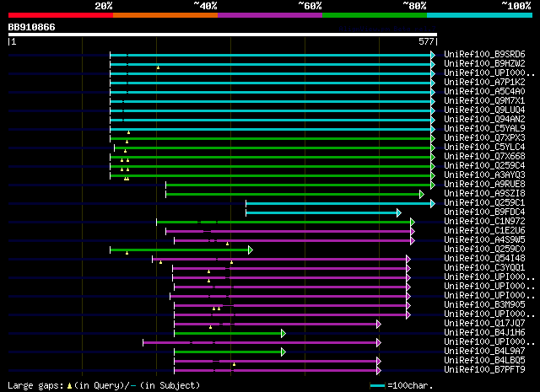Viewport: 540px width, 392px height.
Task: Pick the UniRef100_Q54I48 label
Action: [484, 259]
